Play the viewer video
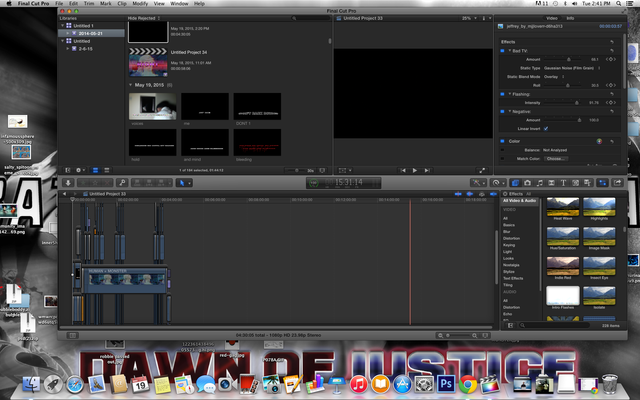640x400 pixels. click(415, 170)
